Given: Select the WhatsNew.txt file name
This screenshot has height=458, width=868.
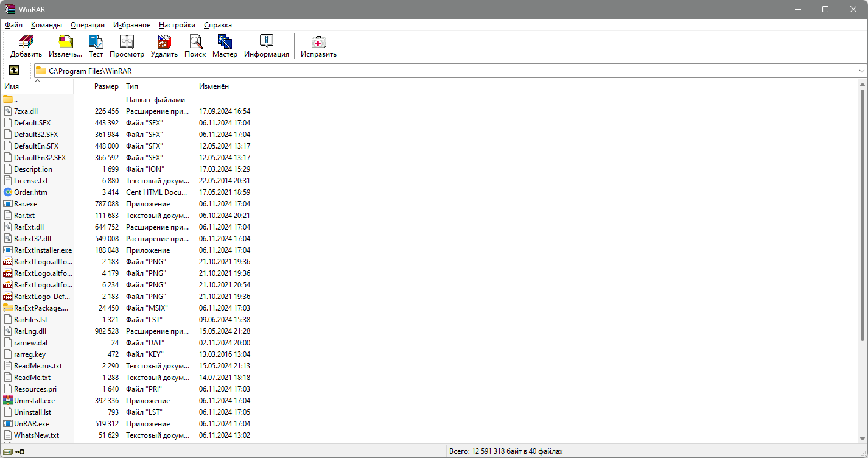Looking at the screenshot, I should click(x=37, y=435).
